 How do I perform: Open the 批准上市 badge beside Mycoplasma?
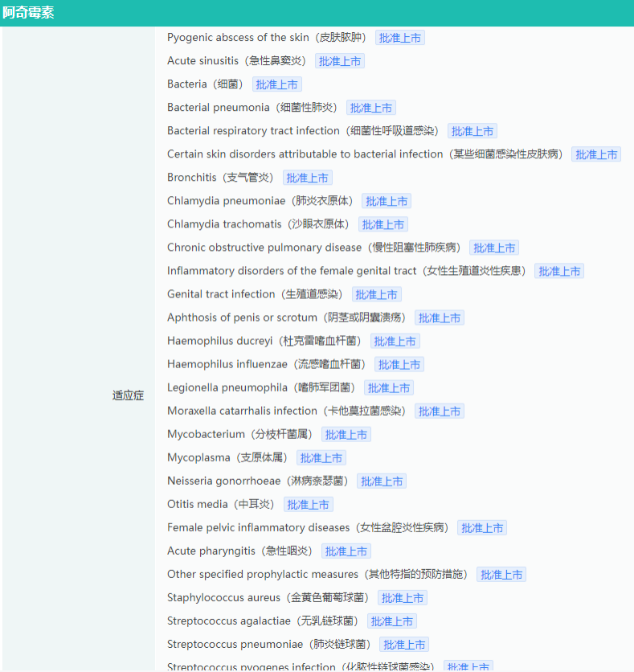321,458
